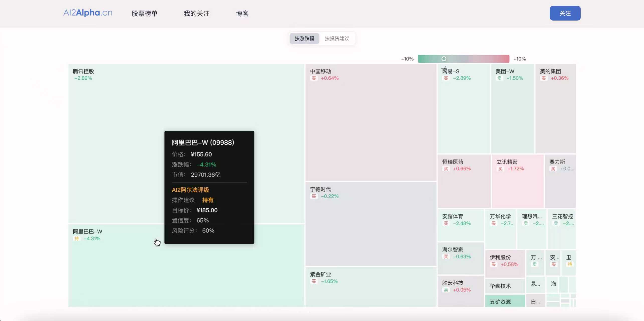
Task: Go to 我的关注 page
Action: coord(196,14)
